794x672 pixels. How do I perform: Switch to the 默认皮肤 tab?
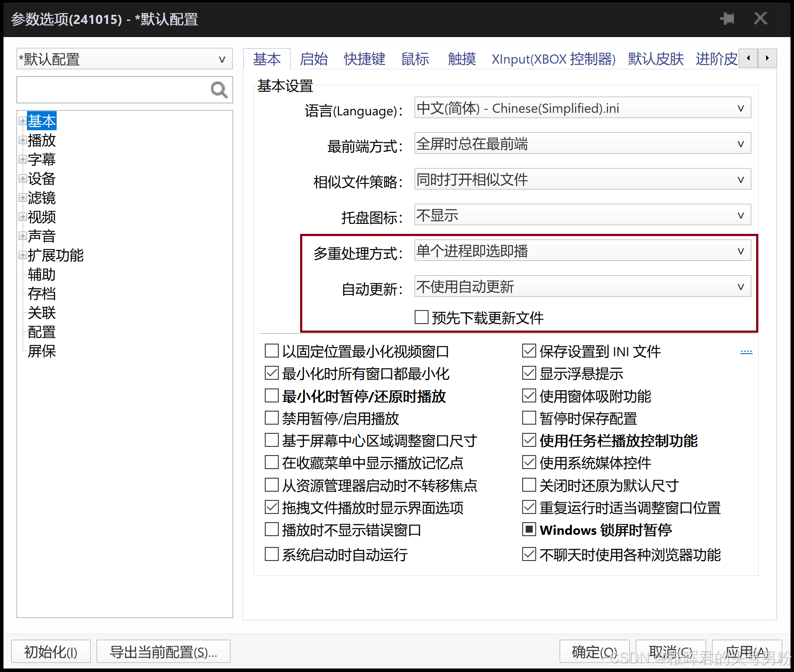pyautogui.click(x=655, y=59)
